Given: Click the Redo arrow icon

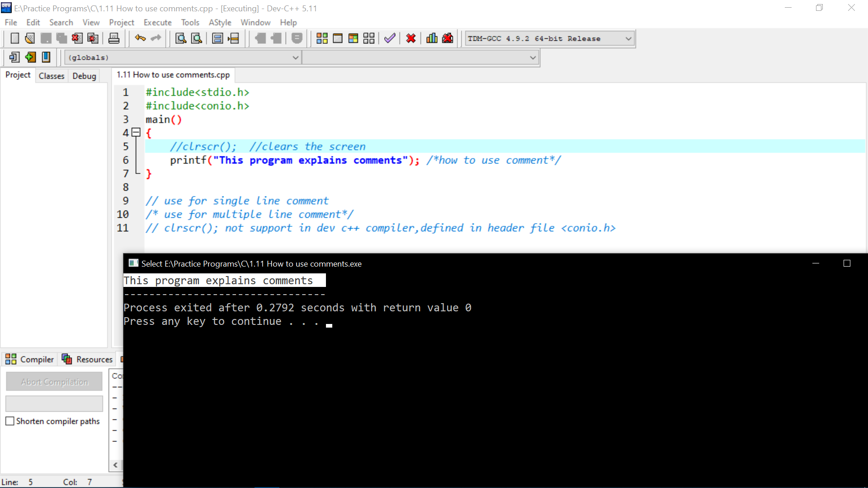Looking at the screenshot, I should point(156,38).
